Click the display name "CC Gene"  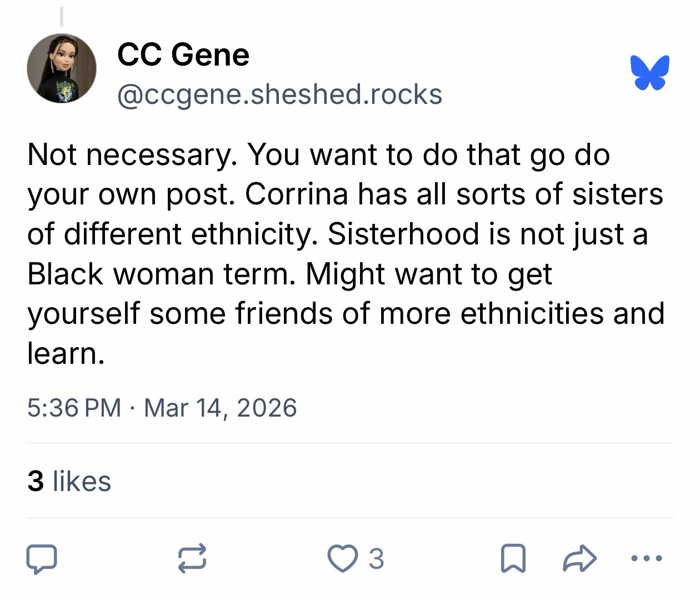coord(183,54)
